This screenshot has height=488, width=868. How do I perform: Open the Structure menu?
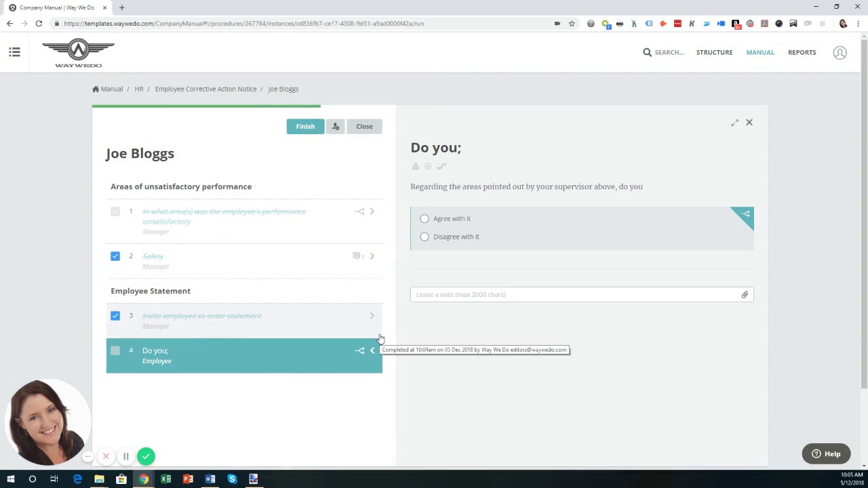714,52
